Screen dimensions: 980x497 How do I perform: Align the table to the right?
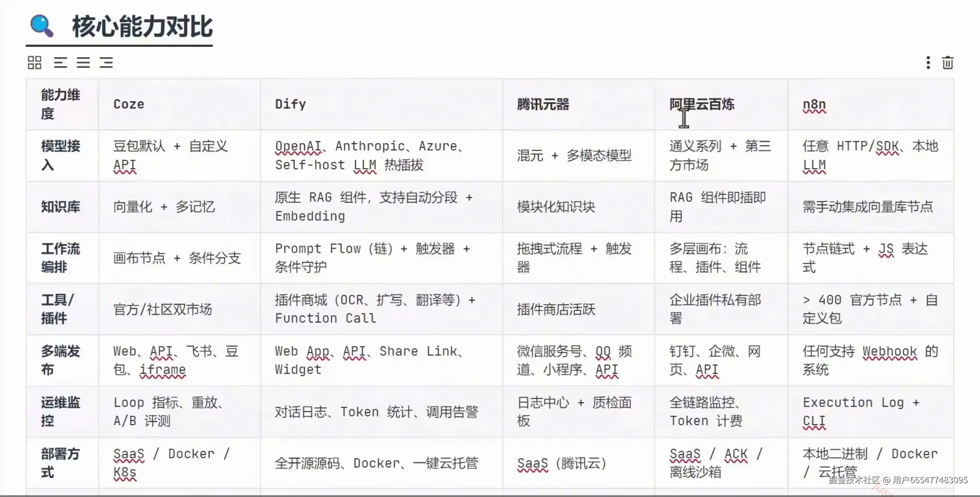pos(106,63)
